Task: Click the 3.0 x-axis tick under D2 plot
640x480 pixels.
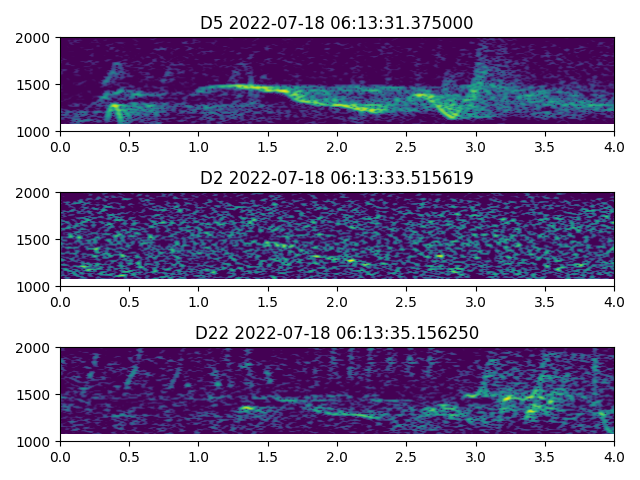Action: pos(476,301)
